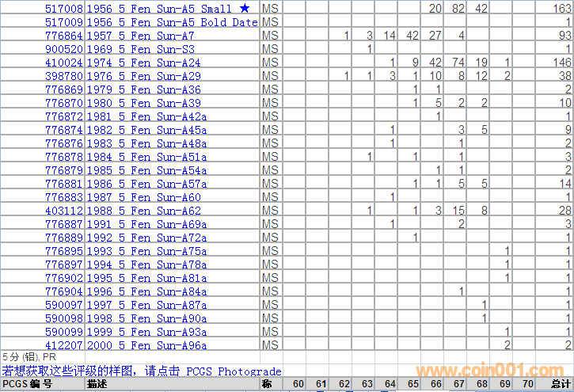Open the 776879 PCGS number link
Image resolution: width=574 pixels, height=392 pixels.
pos(64,170)
